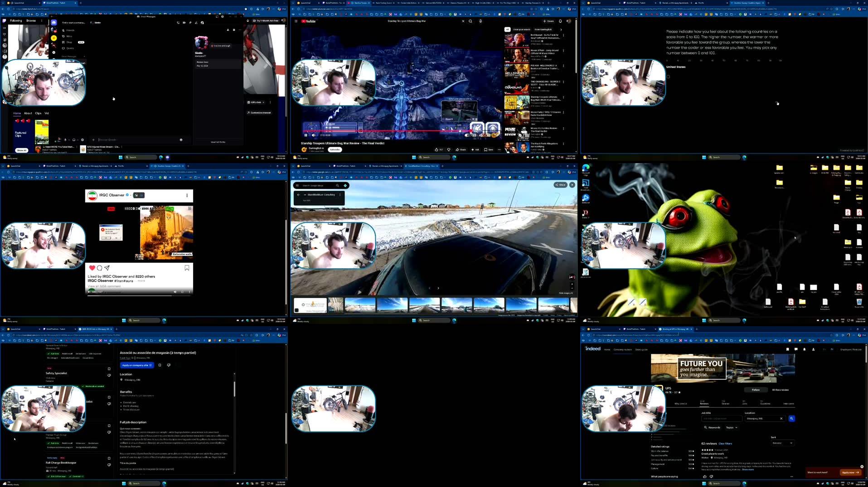The image size is (868, 487).
Task: Click Windows Start in YouTube window taskbar
Action: click(414, 157)
